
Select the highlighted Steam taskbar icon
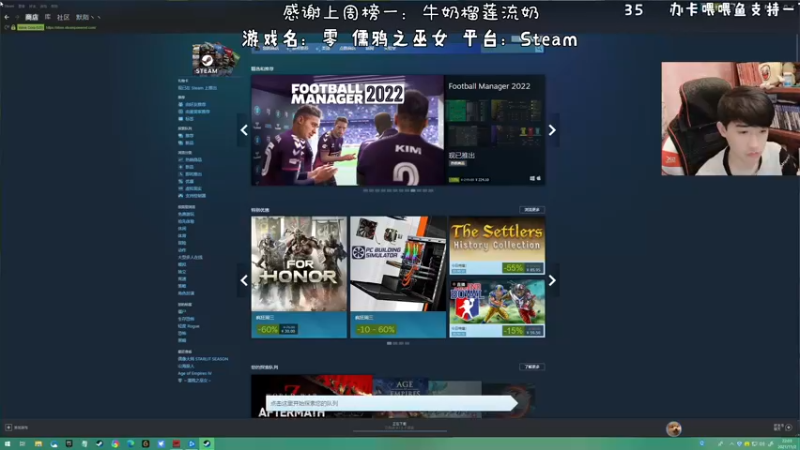(x=207, y=444)
